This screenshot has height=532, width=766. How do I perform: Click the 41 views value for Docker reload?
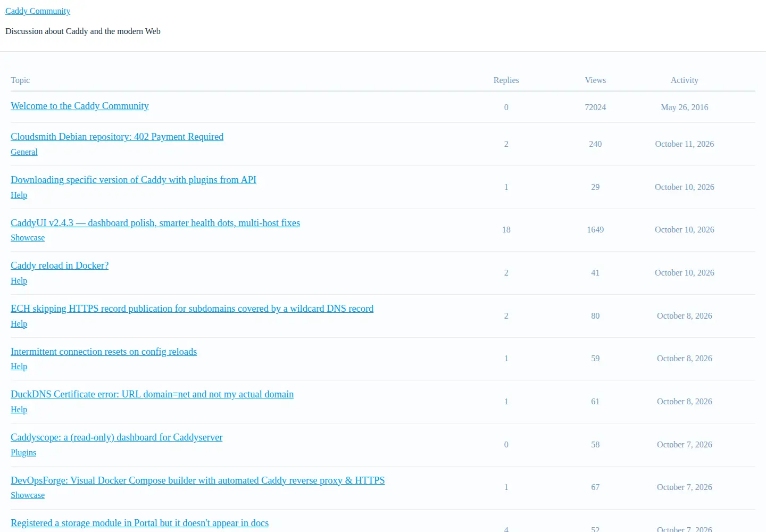point(595,273)
